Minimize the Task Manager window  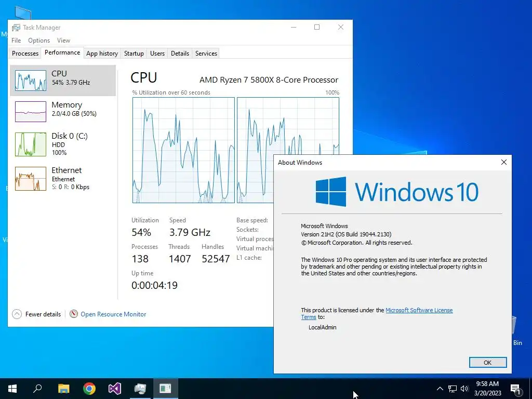click(x=294, y=27)
